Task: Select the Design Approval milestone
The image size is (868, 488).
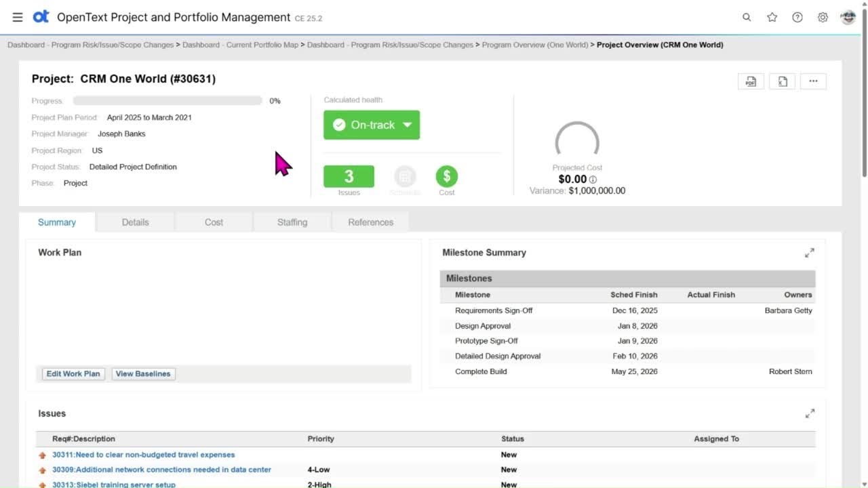Action: 483,326
